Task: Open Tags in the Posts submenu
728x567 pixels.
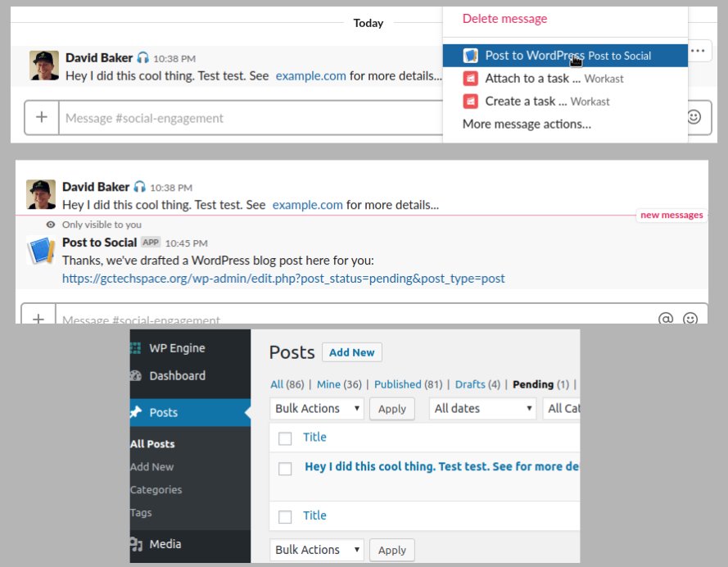Action: [141, 513]
